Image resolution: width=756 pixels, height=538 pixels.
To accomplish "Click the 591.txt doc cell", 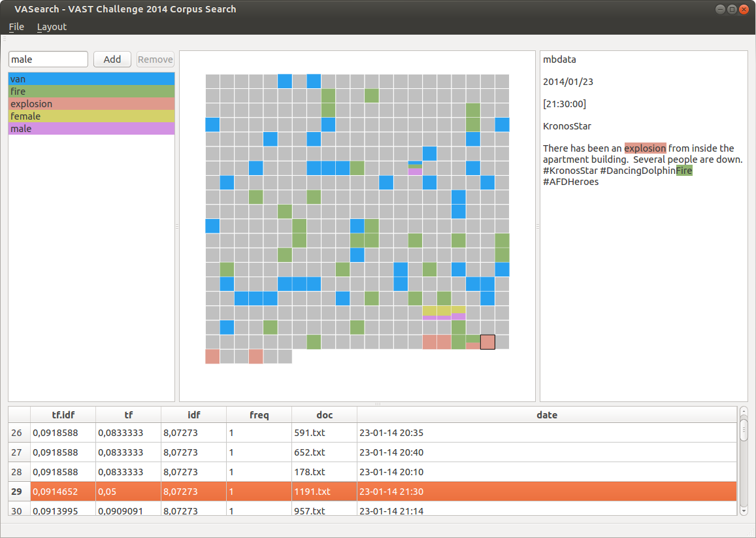I will click(325, 433).
